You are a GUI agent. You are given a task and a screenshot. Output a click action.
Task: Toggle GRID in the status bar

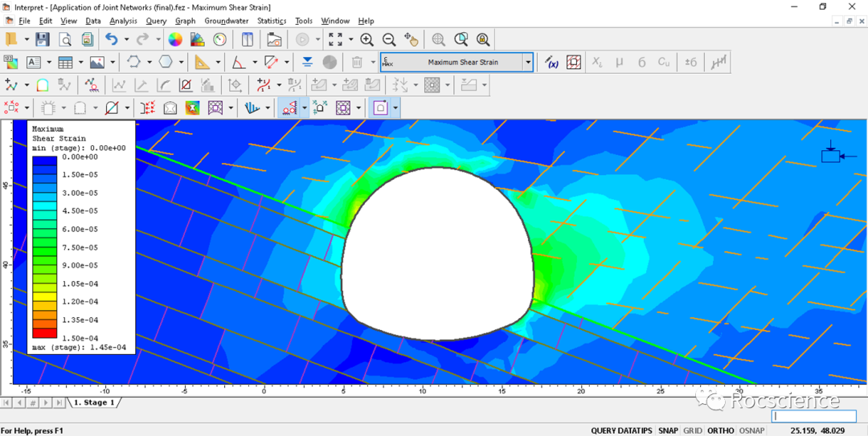[x=692, y=430]
